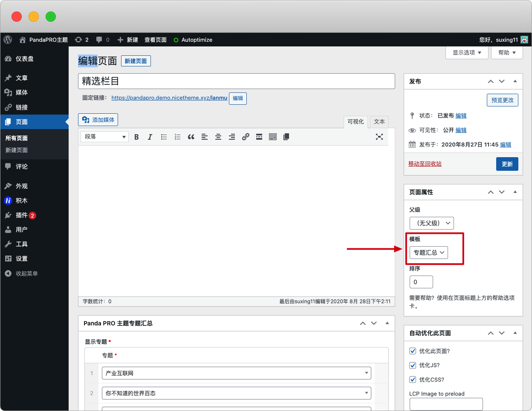Screen dimensions: 532x411
Task: Align text right
Action: [x=232, y=137]
